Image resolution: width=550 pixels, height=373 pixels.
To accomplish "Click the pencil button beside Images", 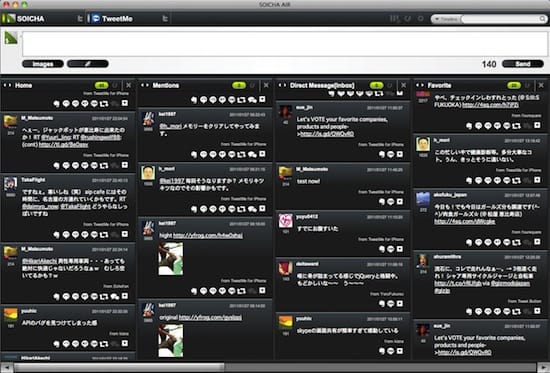I will [88, 64].
